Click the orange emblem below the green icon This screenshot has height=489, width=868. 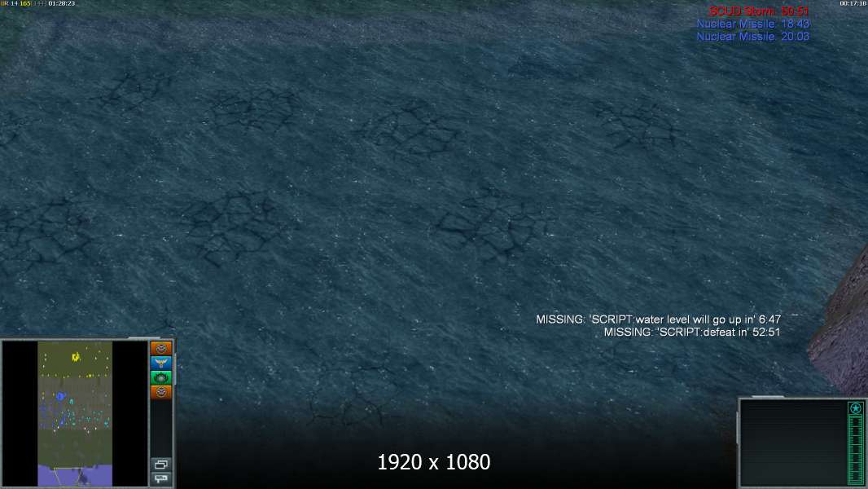click(x=161, y=392)
